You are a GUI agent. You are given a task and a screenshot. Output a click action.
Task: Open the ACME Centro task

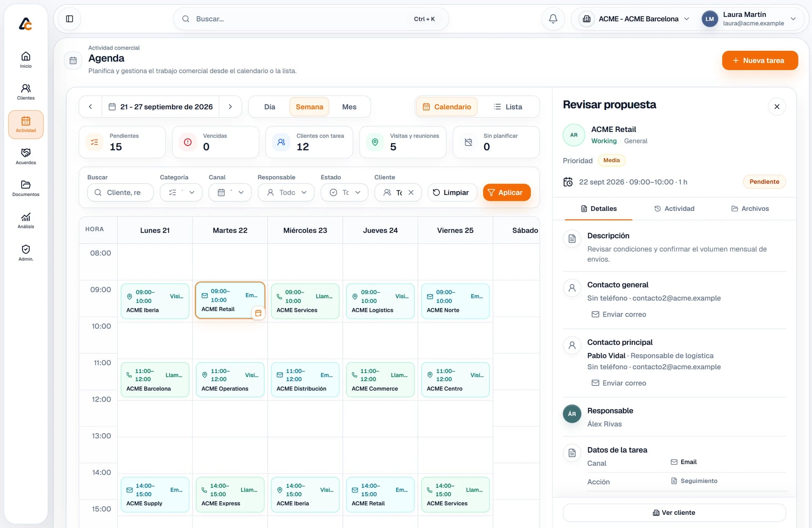pyautogui.click(x=455, y=379)
